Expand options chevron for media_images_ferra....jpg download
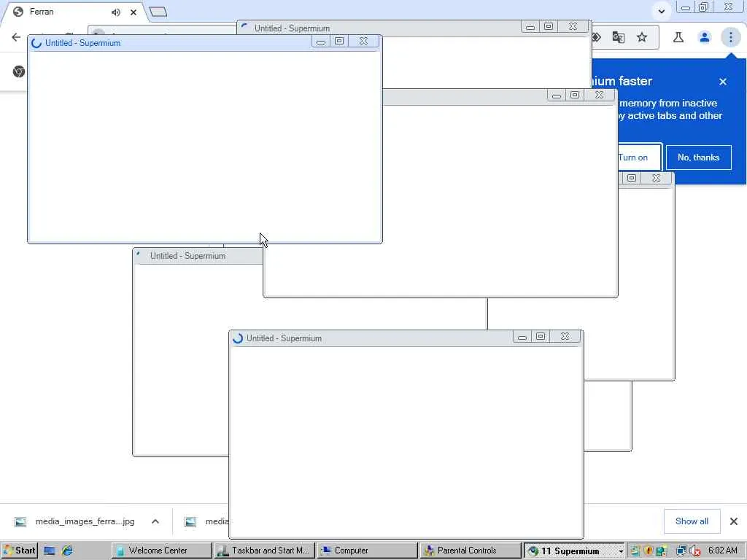 (155, 521)
